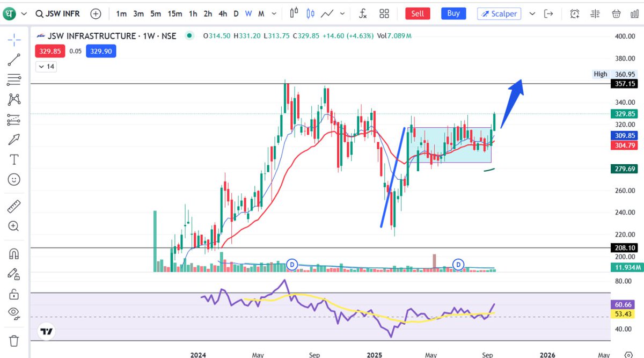This screenshot has height=358, width=644.
Task: Open the D dividend marker near May 2025
Action: (x=458, y=264)
